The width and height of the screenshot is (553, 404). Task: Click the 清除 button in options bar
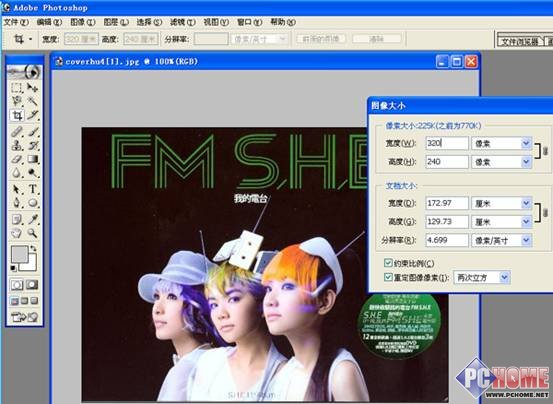(376, 39)
